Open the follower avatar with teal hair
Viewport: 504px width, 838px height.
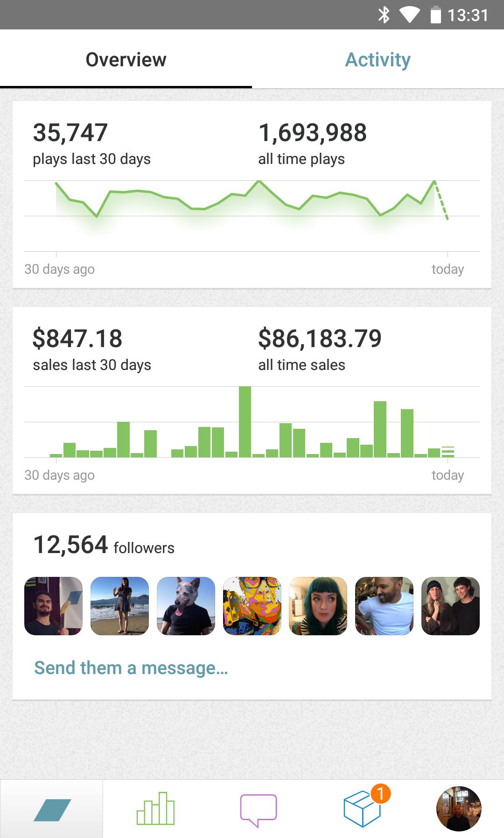click(x=318, y=606)
